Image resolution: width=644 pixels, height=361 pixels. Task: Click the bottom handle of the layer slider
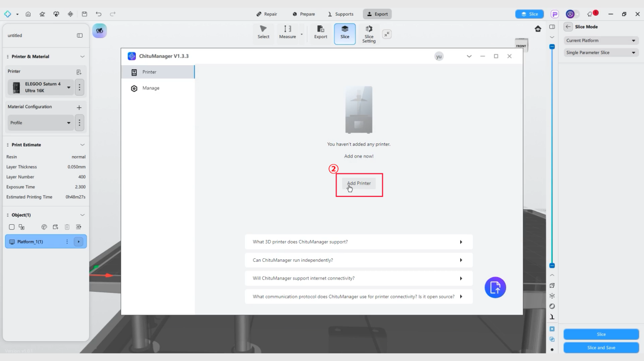point(552,265)
